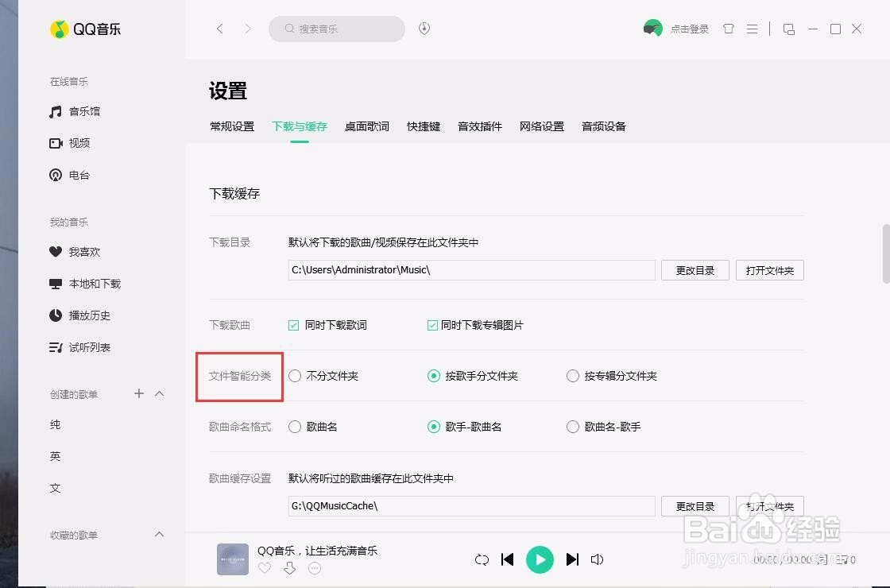This screenshot has height=588, width=890.
Task: Open the 音乐馆 (Music Hall) section
Action: (82, 111)
